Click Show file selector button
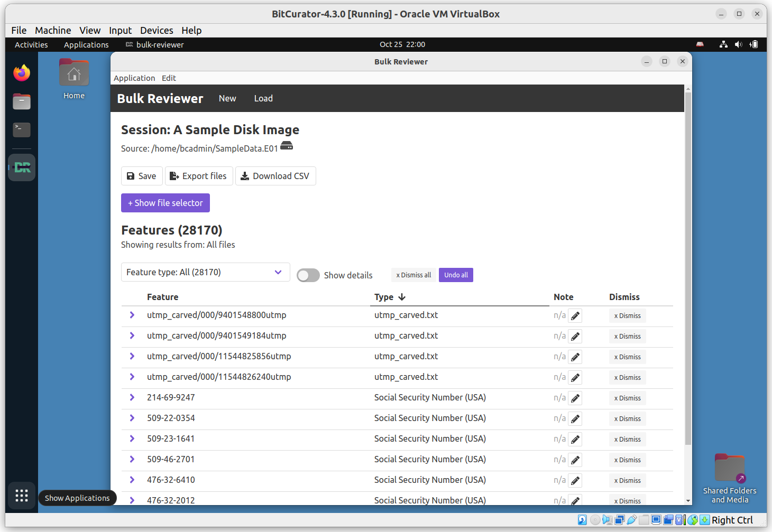This screenshot has height=532, width=772. (x=166, y=203)
